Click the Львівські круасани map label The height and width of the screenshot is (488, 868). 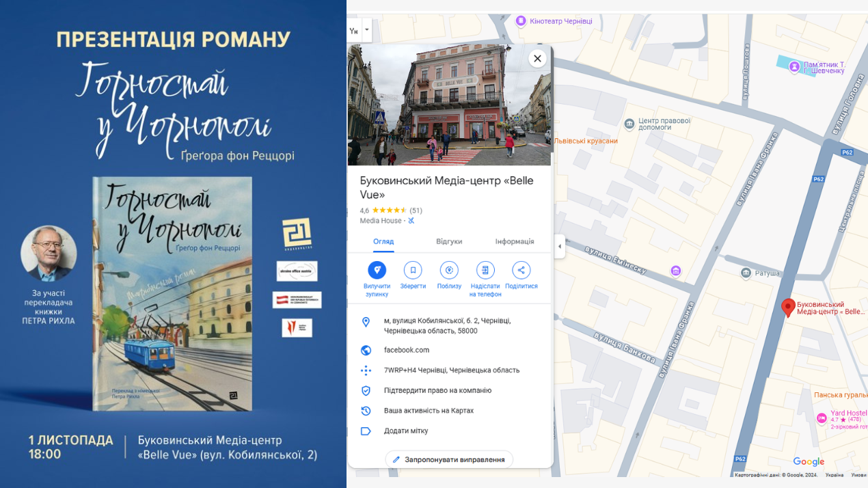click(586, 141)
